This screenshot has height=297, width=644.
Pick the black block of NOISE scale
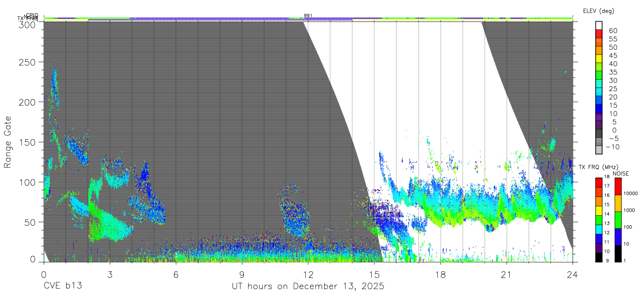[618, 254]
